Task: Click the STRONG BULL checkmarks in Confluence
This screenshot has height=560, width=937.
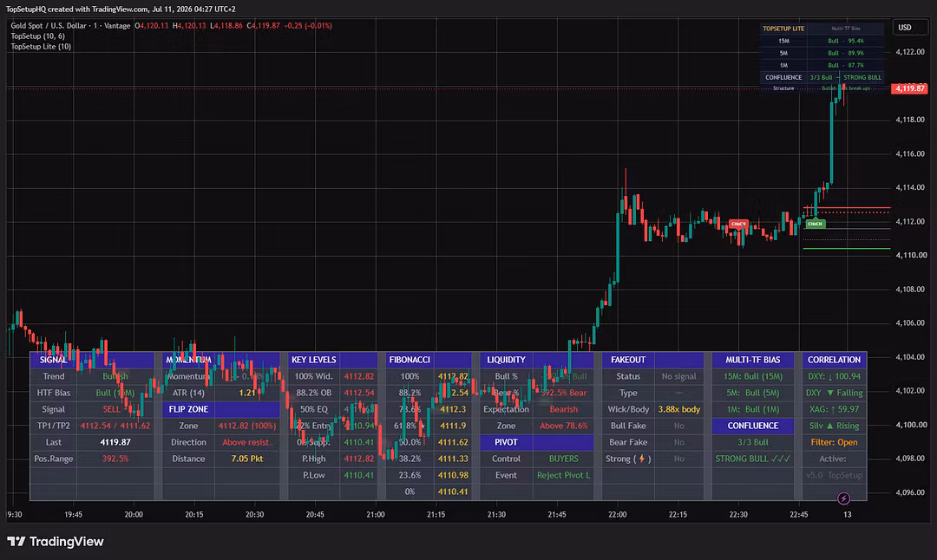Action: [x=781, y=459]
